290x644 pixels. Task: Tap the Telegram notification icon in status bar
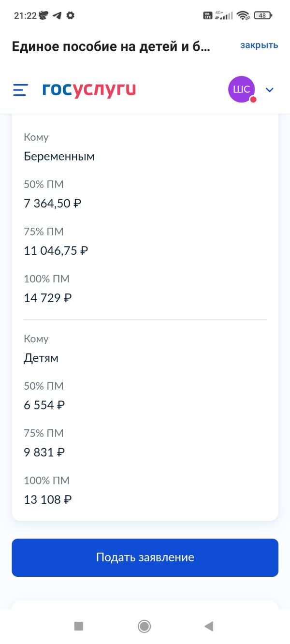[57, 15]
